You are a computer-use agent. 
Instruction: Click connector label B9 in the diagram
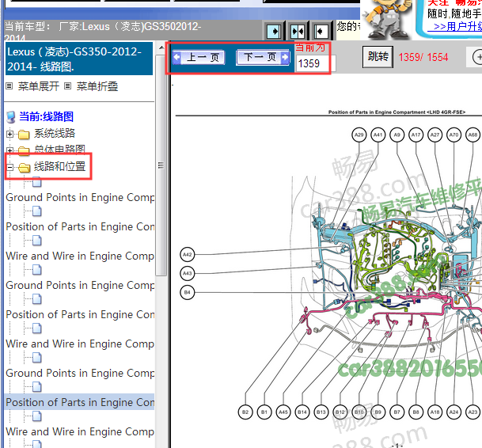pyautogui.click(x=378, y=412)
